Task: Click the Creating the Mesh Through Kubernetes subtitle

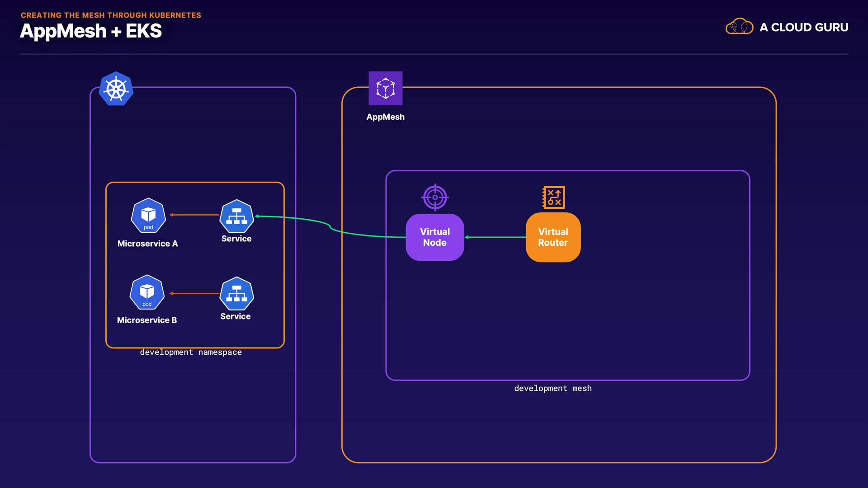Action: point(111,15)
